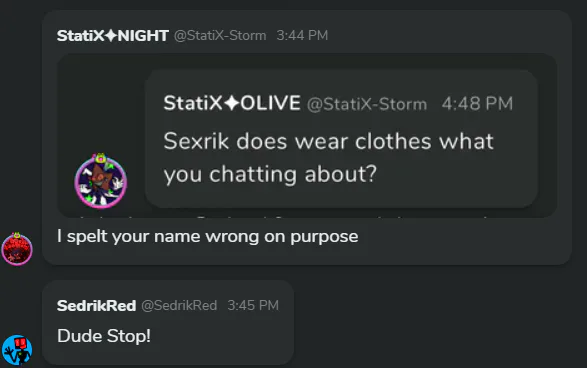
Task: Open the StatiX✦NIGHT display name
Action: tap(113, 36)
